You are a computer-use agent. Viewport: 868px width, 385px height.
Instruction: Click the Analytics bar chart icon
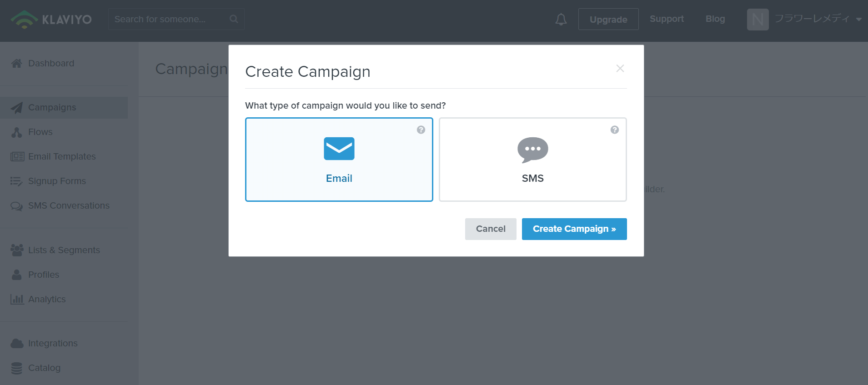[17, 299]
